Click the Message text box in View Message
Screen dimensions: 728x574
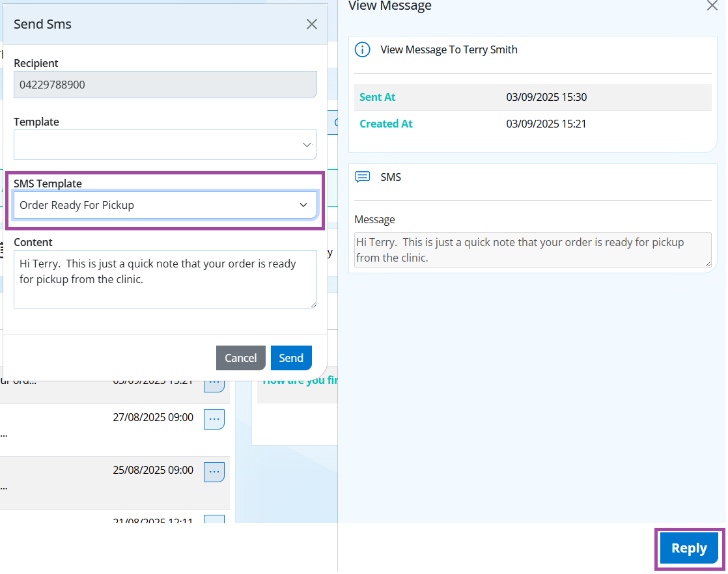click(533, 250)
